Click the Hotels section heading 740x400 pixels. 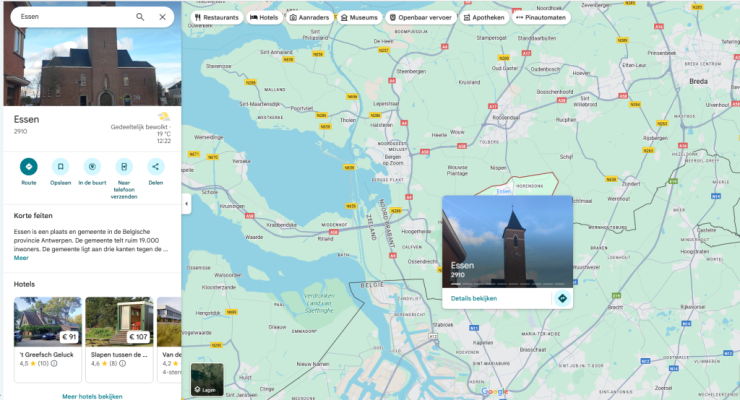24,284
